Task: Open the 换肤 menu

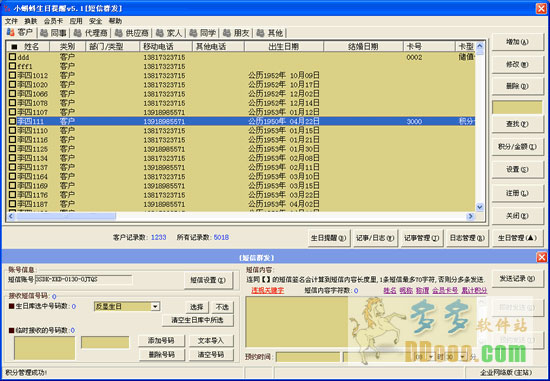Action: (x=31, y=21)
